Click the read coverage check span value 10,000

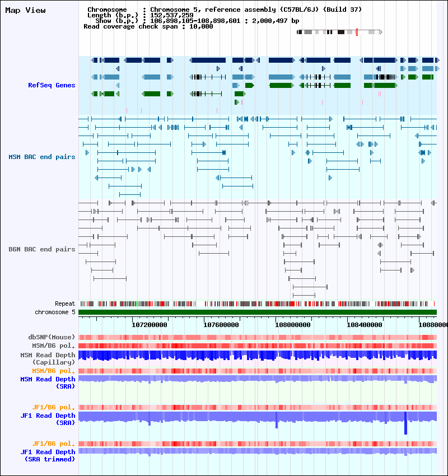click(x=201, y=26)
